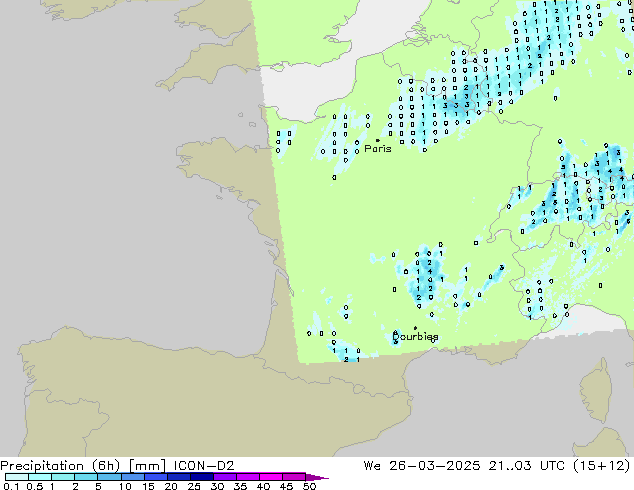The image size is (634, 490).
Task: Click the '26-03-2025' date text
Action: [x=435, y=466]
